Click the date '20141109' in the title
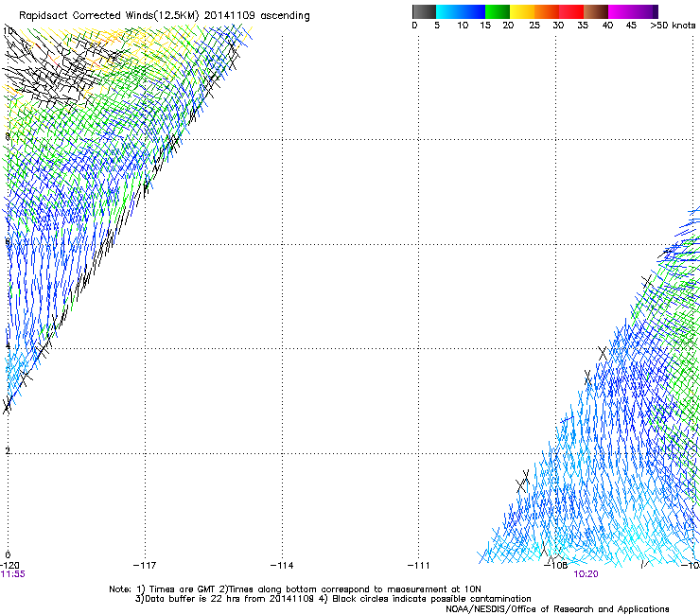700x615 pixels. (x=230, y=16)
